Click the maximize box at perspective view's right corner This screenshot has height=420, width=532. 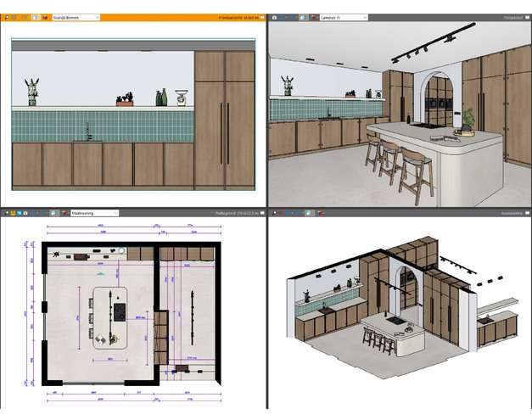click(x=527, y=17)
